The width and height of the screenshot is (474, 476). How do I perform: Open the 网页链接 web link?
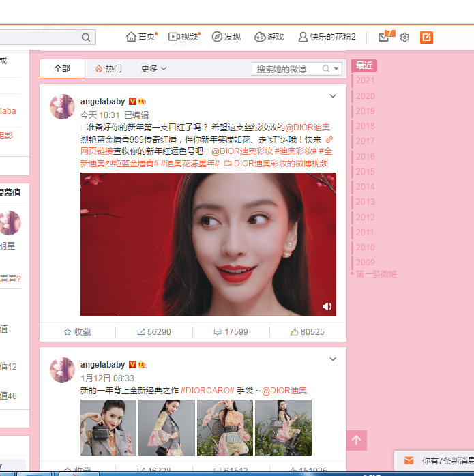click(x=97, y=151)
